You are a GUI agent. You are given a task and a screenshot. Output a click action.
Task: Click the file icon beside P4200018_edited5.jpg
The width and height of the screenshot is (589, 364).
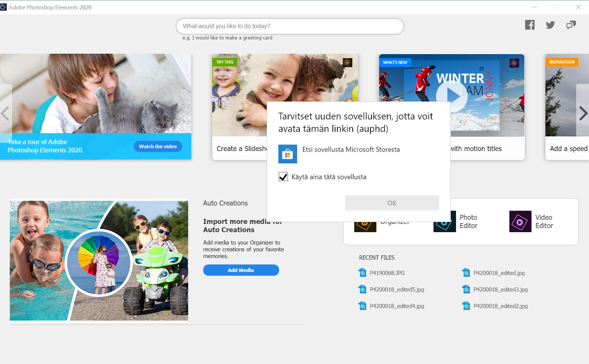tap(362, 289)
